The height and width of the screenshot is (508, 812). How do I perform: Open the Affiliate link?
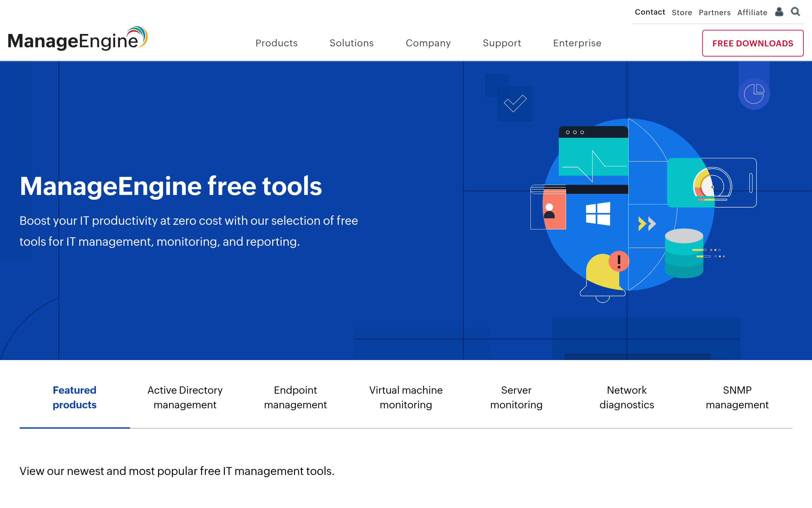(x=752, y=12)
